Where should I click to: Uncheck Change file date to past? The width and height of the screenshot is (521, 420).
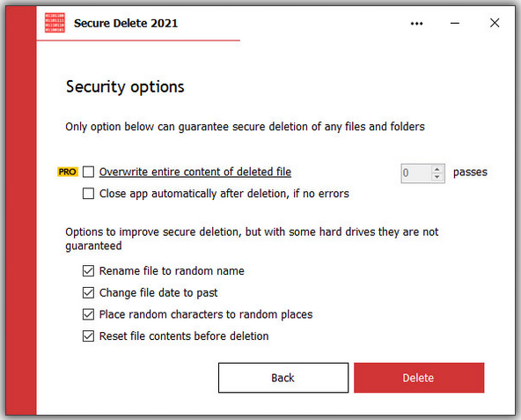coord(88,293)
